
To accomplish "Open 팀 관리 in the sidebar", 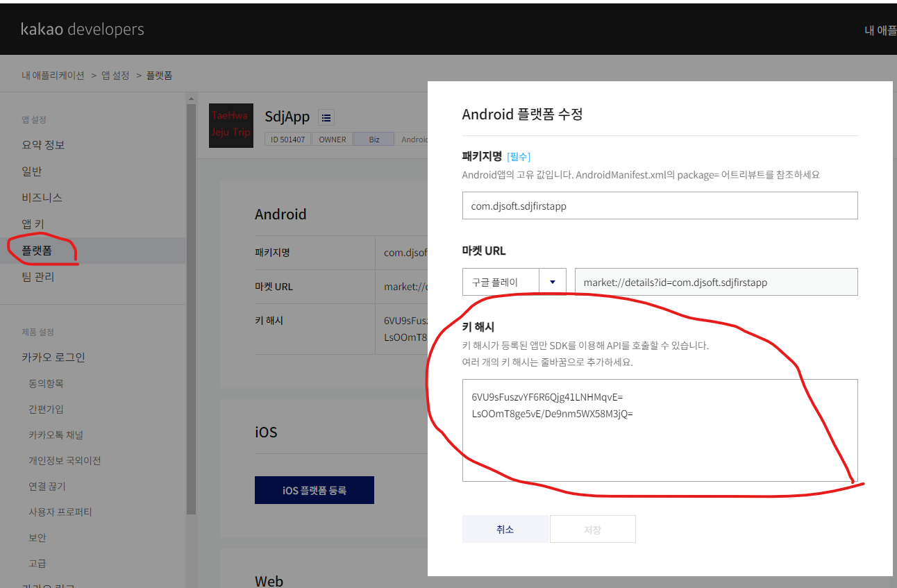I will coord(38,277).
